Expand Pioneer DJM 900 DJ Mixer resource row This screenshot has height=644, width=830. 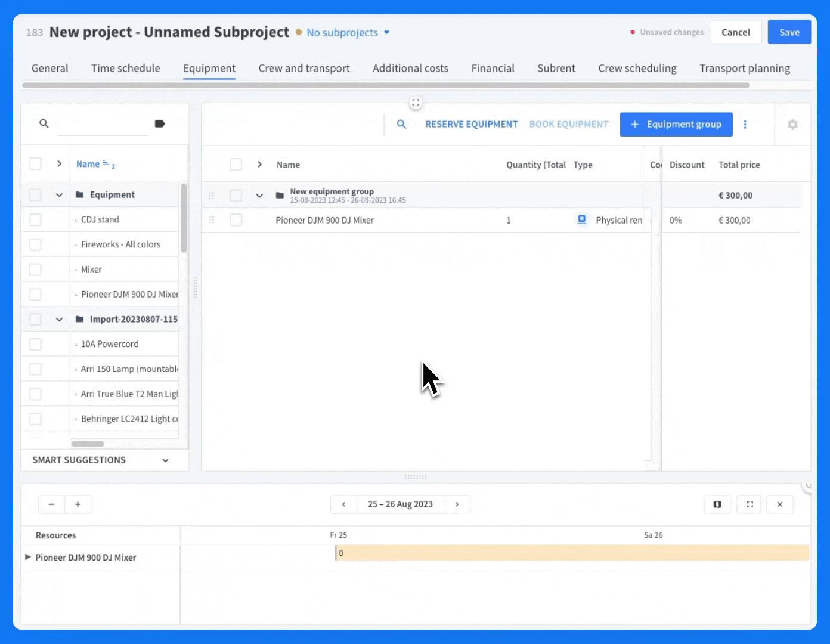point(27,557)
